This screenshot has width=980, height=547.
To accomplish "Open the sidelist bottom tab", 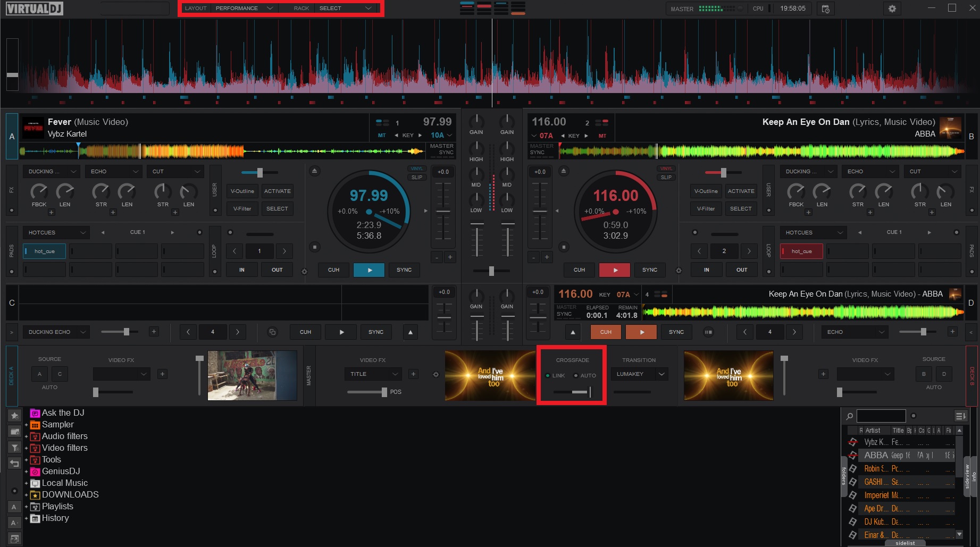I will (x=906, y=543).
